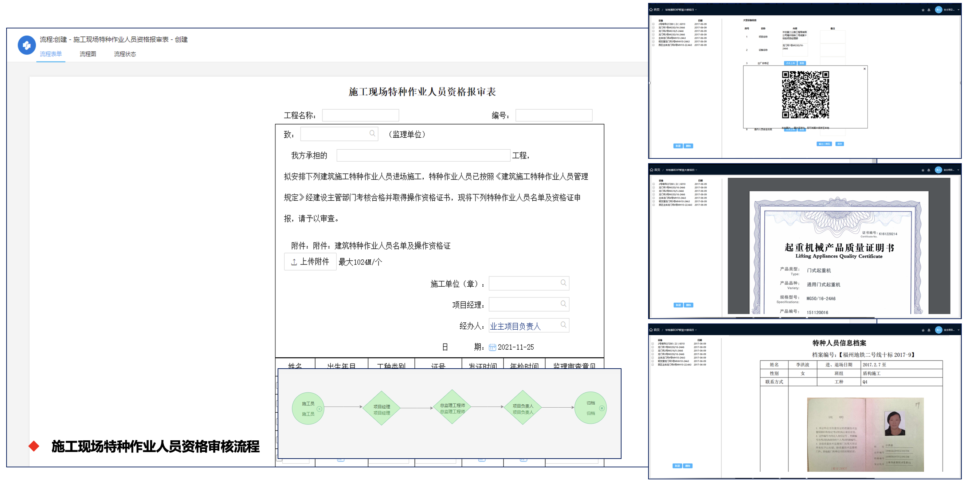Click user avatar in 特种人员信息档案 window
This screenshot has height=483, width=980.
tap(938, 330)
